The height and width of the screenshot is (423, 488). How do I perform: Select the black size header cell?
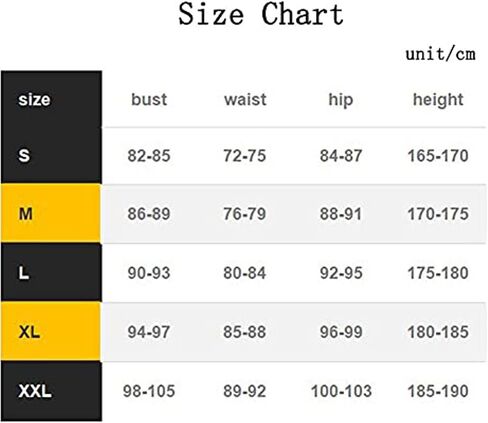(51, 99)
